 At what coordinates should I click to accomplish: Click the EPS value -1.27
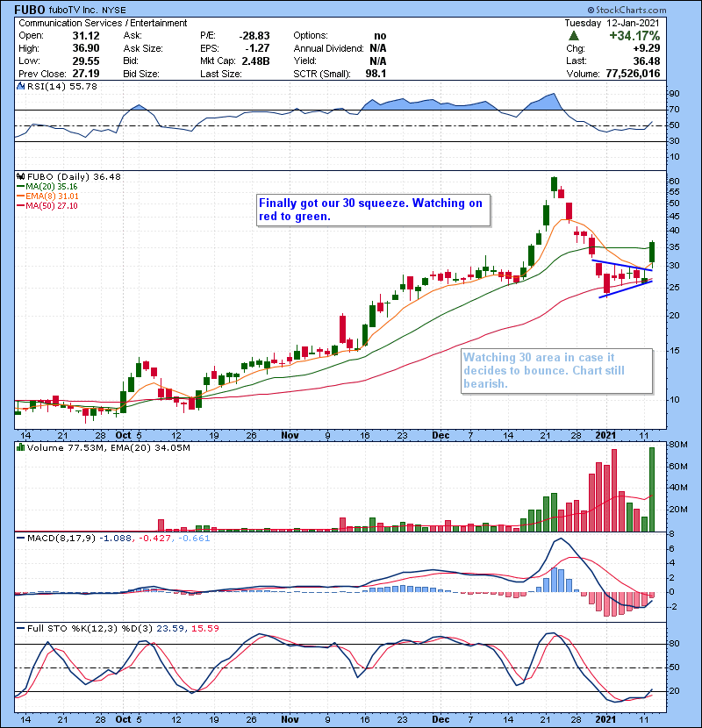[257, 48]
